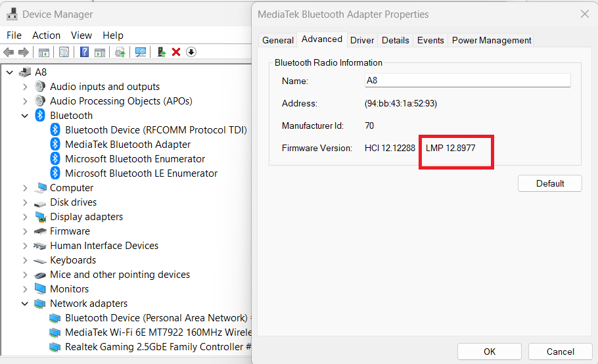
Task: Click the Show/Hide Console Tree icon
Action: coord(44,53)
